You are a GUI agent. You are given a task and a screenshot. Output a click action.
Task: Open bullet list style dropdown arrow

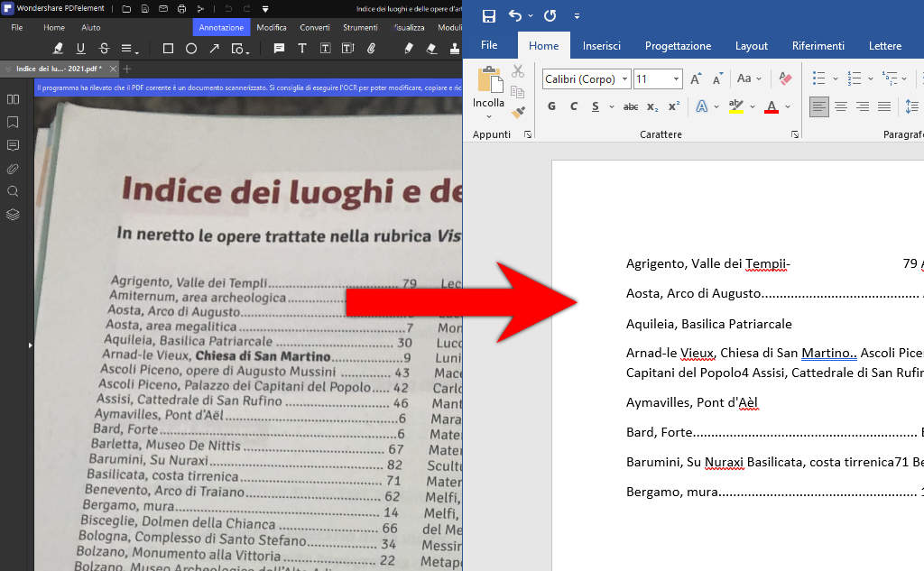[835, 78]
